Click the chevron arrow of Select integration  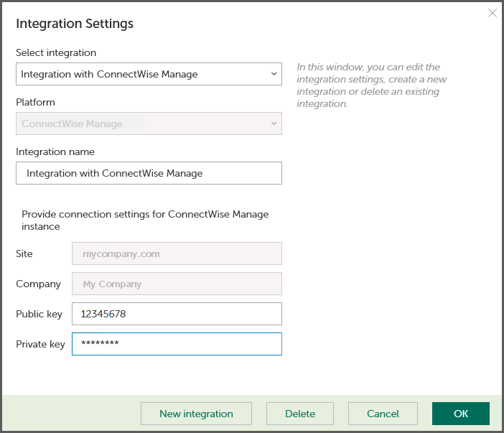point(274,74)
